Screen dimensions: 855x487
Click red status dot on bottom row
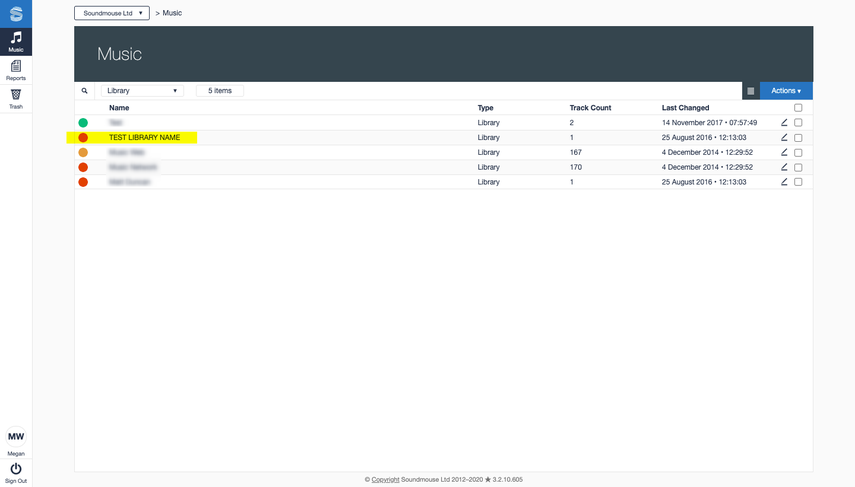click(83, 182)
